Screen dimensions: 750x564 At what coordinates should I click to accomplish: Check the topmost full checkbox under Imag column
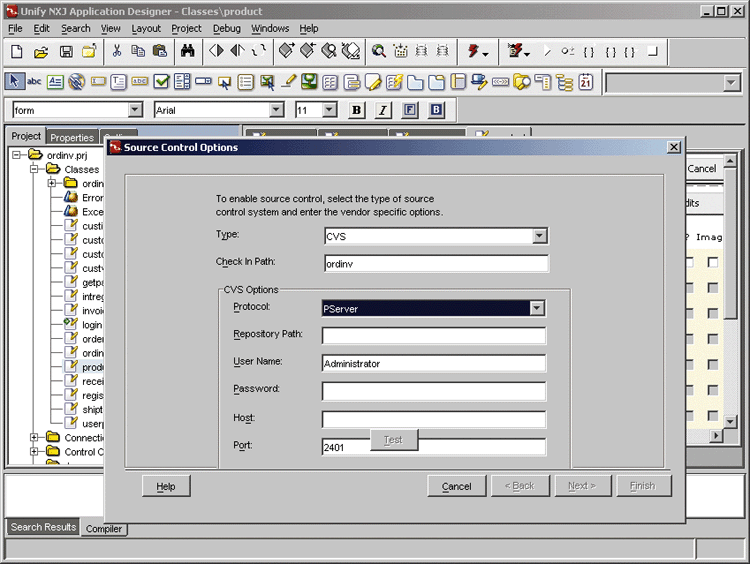tap(713, 262)
